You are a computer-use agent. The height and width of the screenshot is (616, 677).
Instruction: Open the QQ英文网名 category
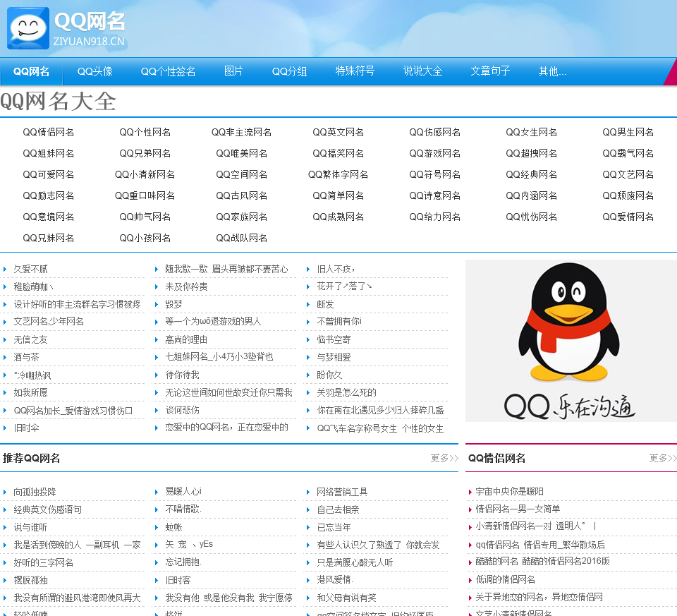(338, 132)
